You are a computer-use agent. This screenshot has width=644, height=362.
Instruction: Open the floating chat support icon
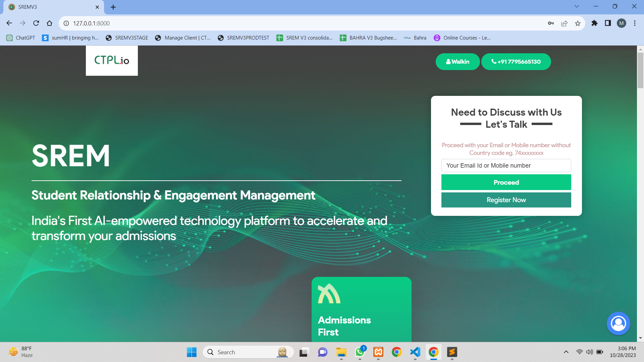click(x=618, y=323)
